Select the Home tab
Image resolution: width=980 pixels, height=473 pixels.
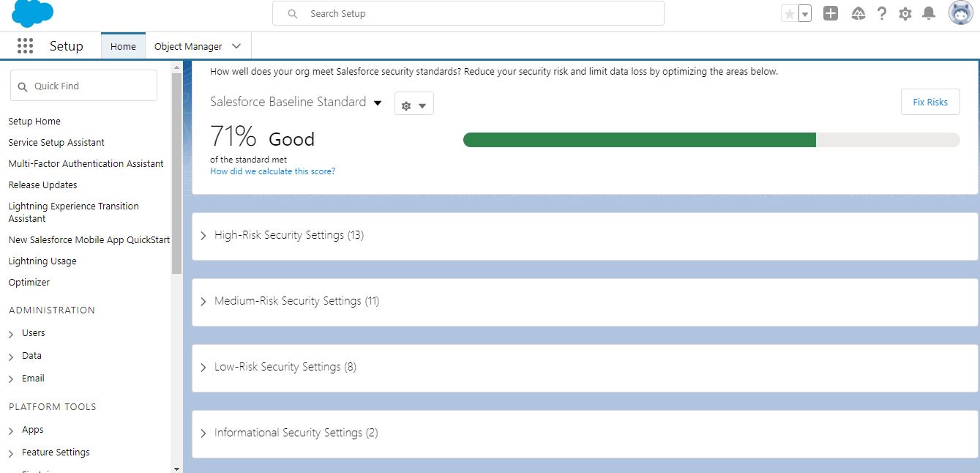click(122, 45)
